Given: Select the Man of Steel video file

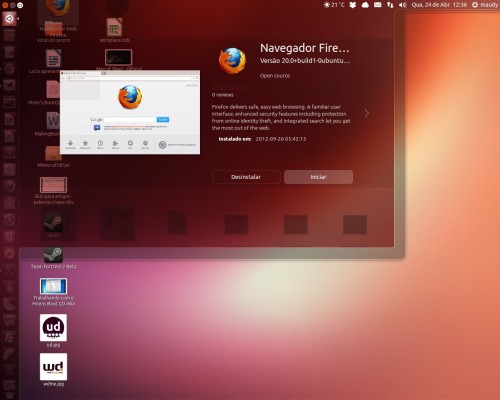Looking at the screenshot, I should 119,57.
